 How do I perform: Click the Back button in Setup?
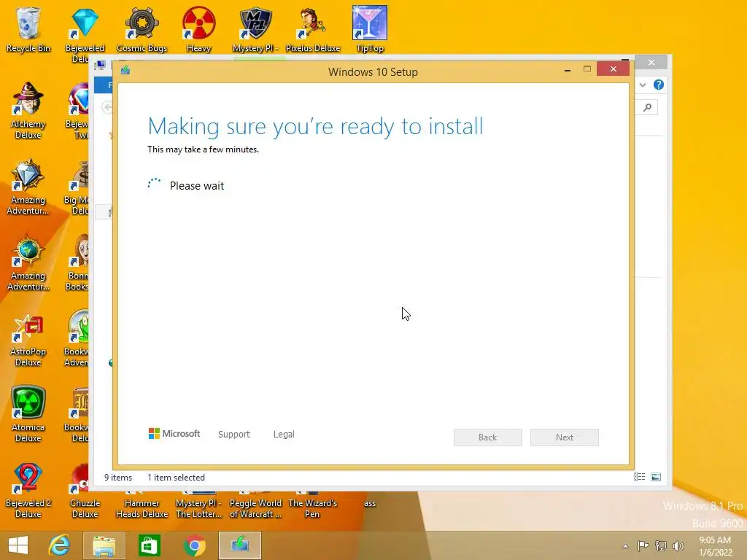tap(488, 437)
